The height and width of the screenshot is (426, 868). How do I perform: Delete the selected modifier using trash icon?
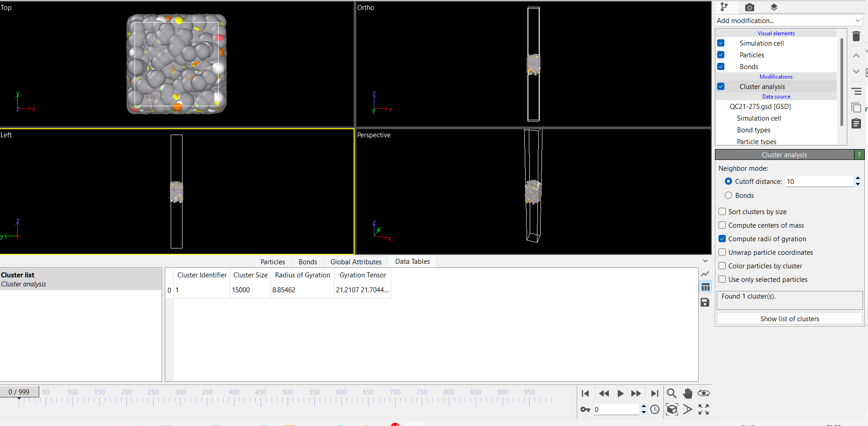tap(856, 36)
